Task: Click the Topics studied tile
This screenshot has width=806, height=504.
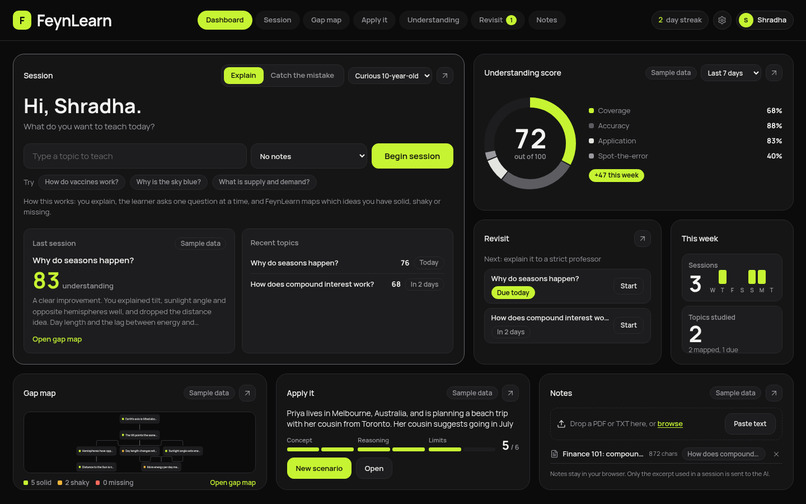Action: (731, 330)
